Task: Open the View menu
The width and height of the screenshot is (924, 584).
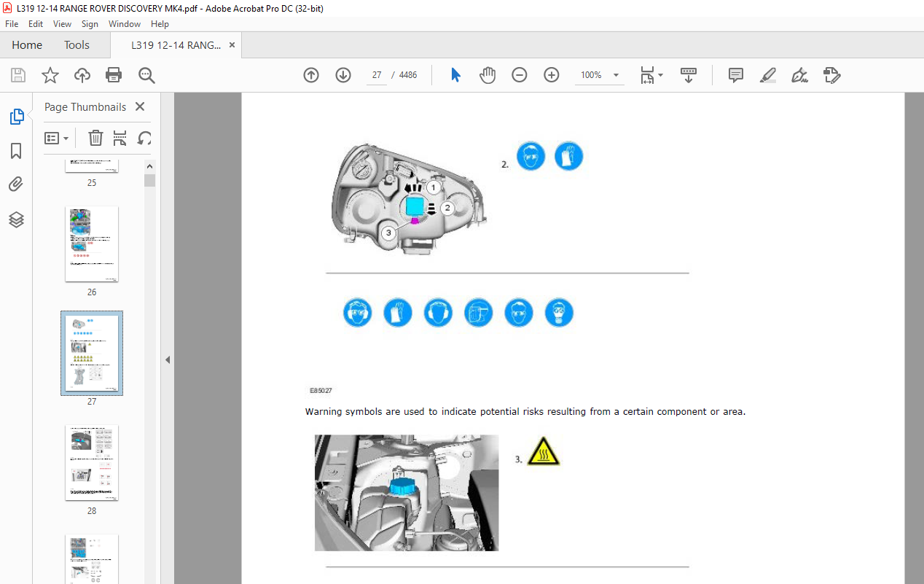Action: coord(62,24)
